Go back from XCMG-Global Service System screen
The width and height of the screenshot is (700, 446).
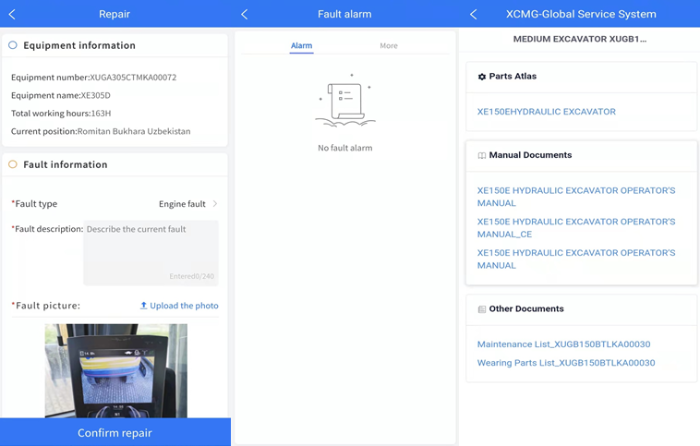(x=474, y=14)
